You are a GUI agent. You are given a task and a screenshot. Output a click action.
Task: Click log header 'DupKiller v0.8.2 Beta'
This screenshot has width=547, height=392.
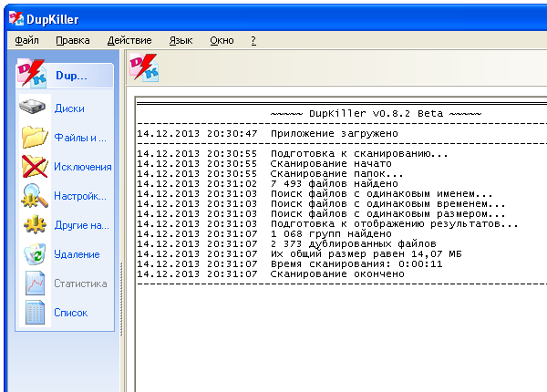coord(376,114)
